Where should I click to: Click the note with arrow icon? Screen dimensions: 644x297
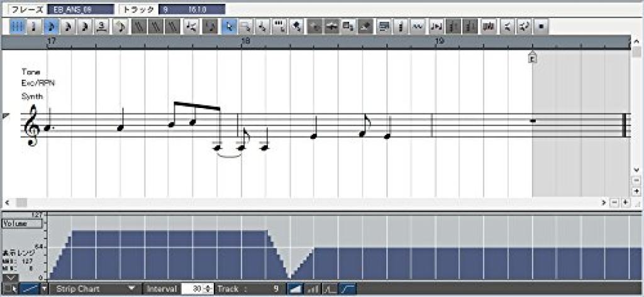(121, 26)
